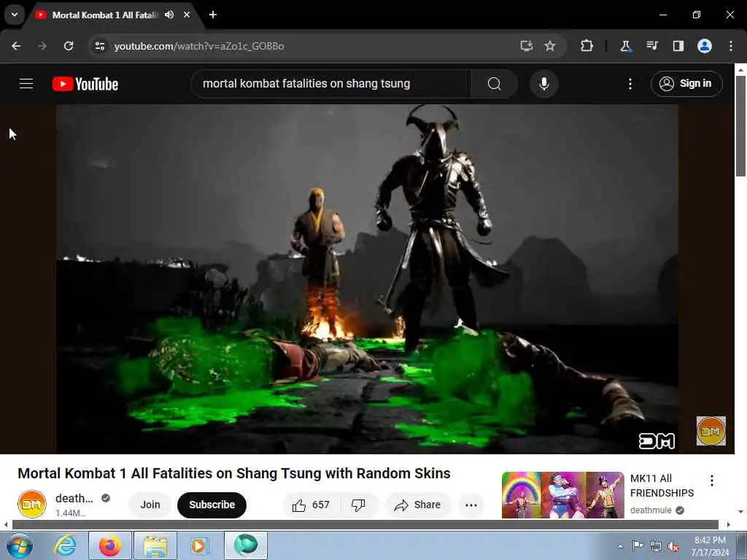The height and width of the screenshot is (560, 747).
Task: Click the vertical page scrollbar thumb
Action: pos(740,126)
